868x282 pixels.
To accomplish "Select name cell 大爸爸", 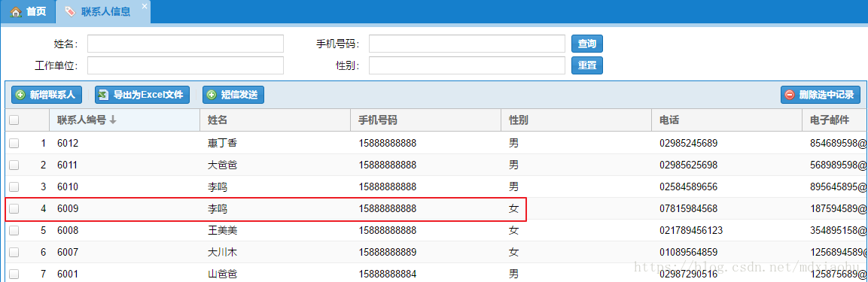I will point(223,165).
